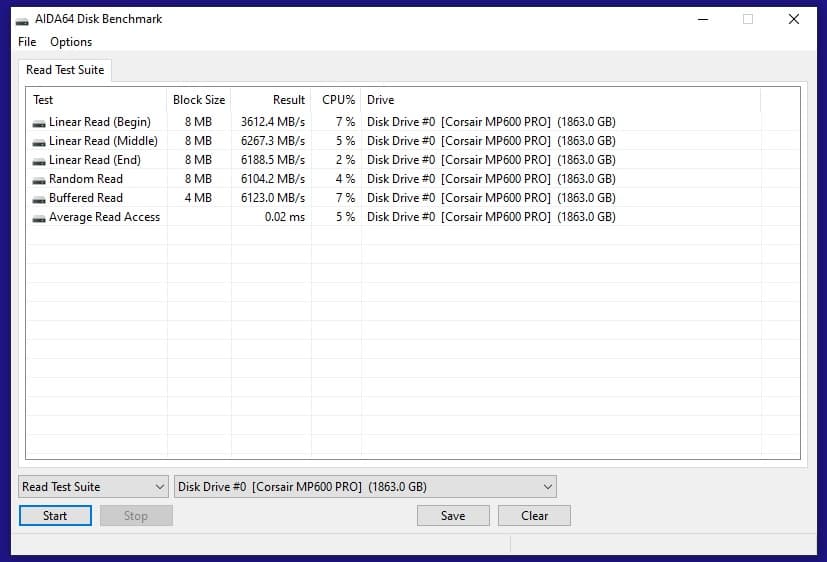
Task: Sort results by CPU% column header
Action: tap(337, 100)
